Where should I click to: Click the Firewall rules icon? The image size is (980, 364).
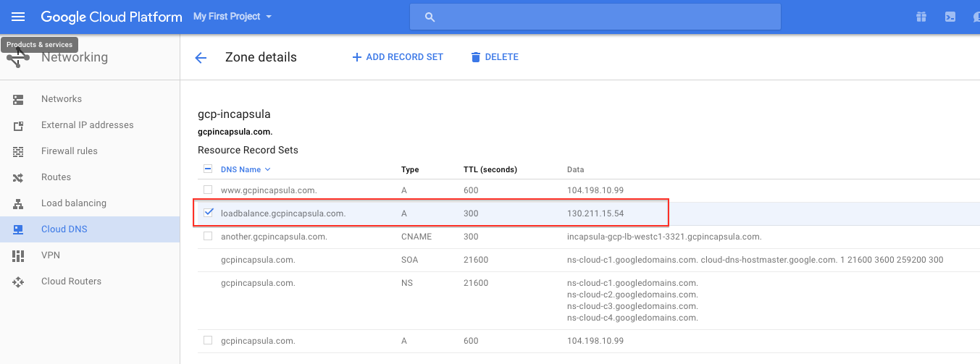18,151
